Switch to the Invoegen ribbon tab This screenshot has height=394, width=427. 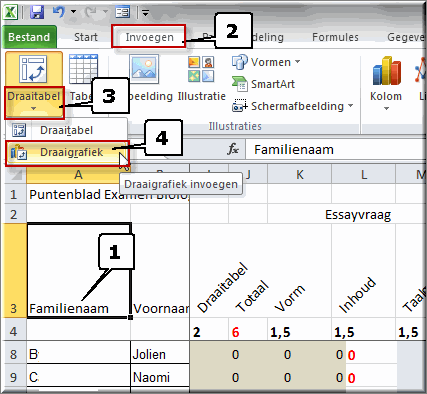click(149, 37)
